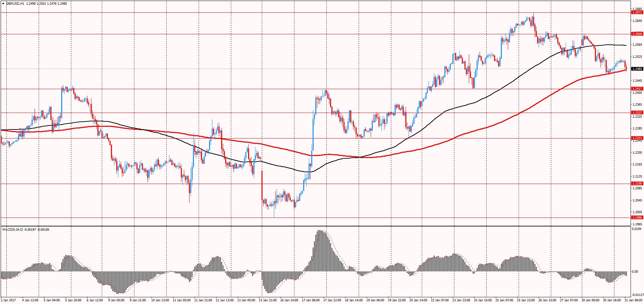
Task: Click the 25 Jan 23:00 time label
Action: pyautogui.click(x=526, y=300)
